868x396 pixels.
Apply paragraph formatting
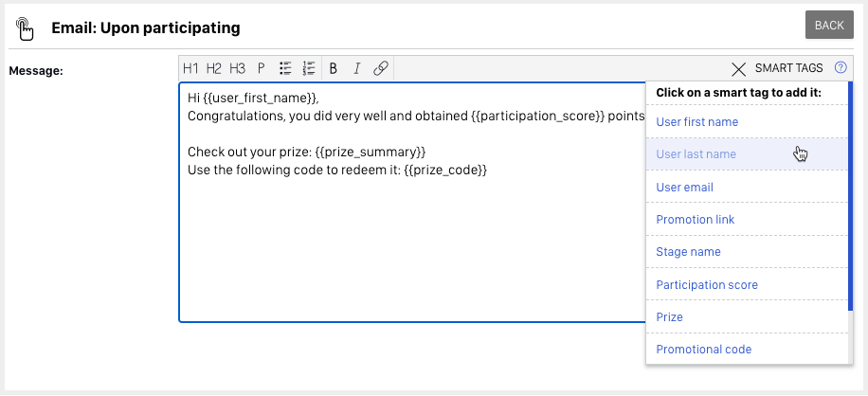261,68
